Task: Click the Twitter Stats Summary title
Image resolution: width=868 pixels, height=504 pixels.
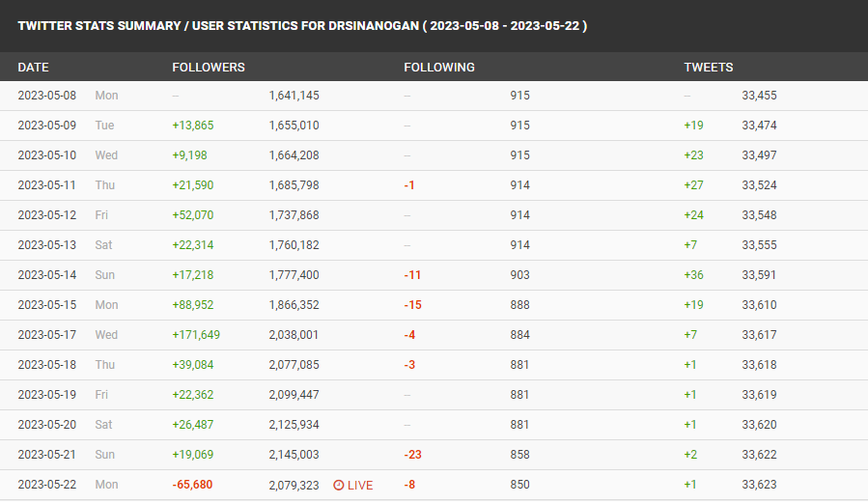Action: coord(302,25)
